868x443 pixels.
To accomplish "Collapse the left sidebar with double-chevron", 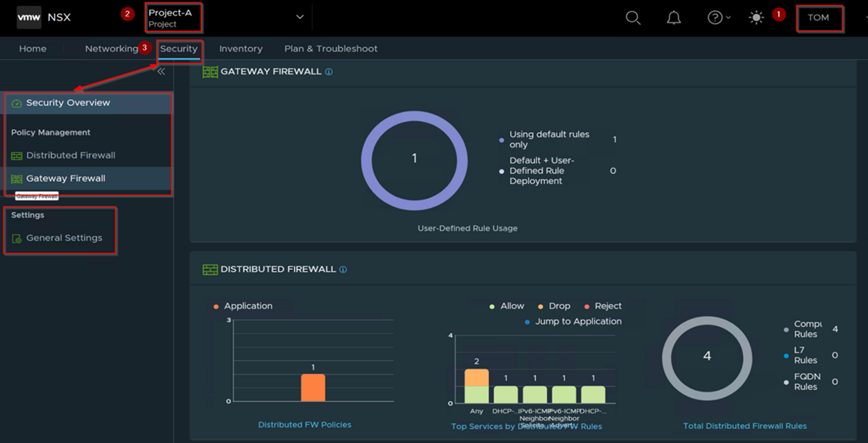I will coord(161,72).
